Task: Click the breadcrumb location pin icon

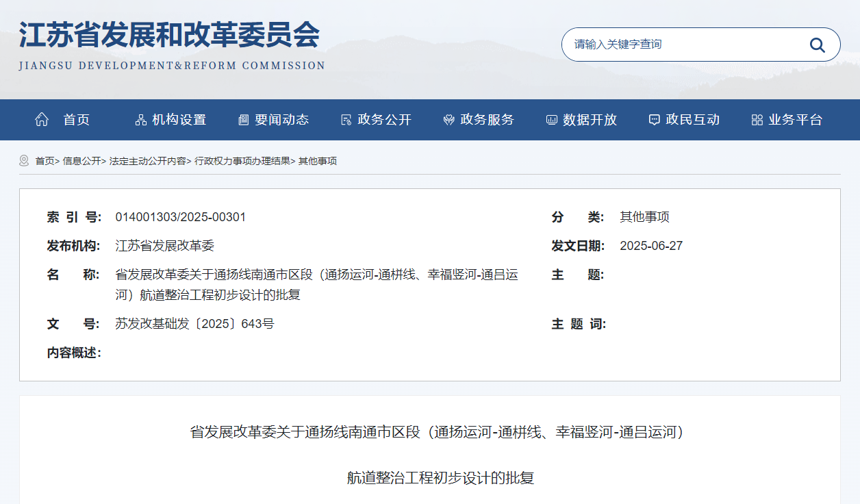Action: (x=24, y=161)
